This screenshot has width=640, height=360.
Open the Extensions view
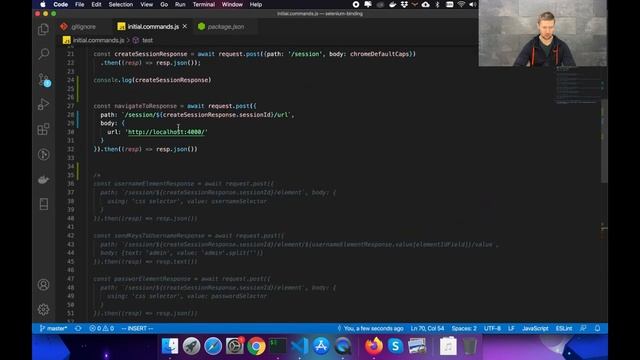coord(43,129)
